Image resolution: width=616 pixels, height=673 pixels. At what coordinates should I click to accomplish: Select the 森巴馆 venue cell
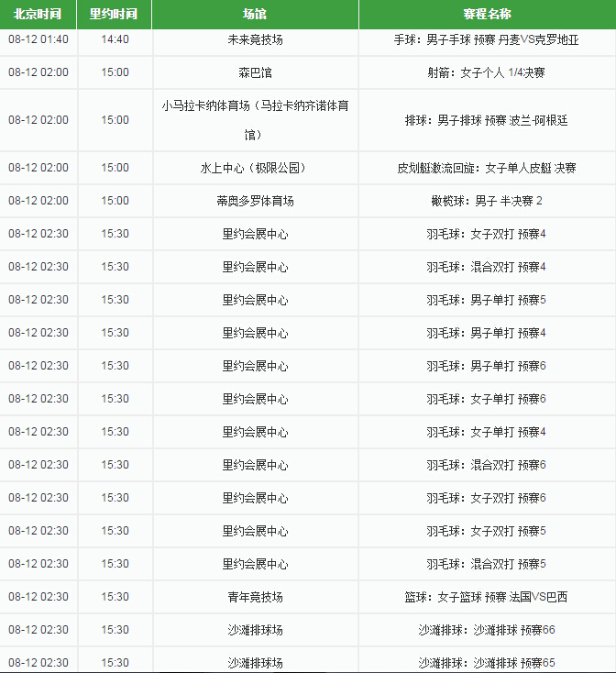(255, 72)
